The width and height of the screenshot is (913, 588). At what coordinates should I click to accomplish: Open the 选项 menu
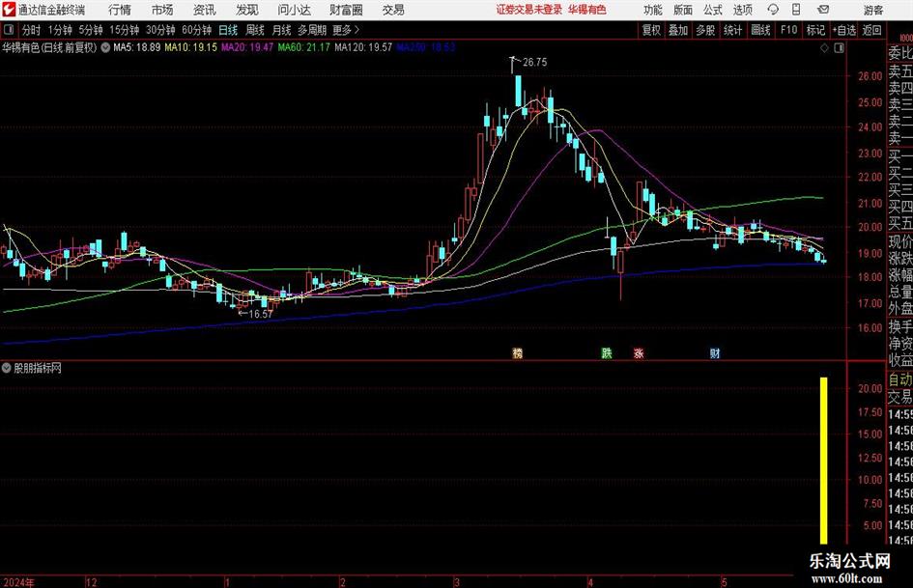coord(742,10)
